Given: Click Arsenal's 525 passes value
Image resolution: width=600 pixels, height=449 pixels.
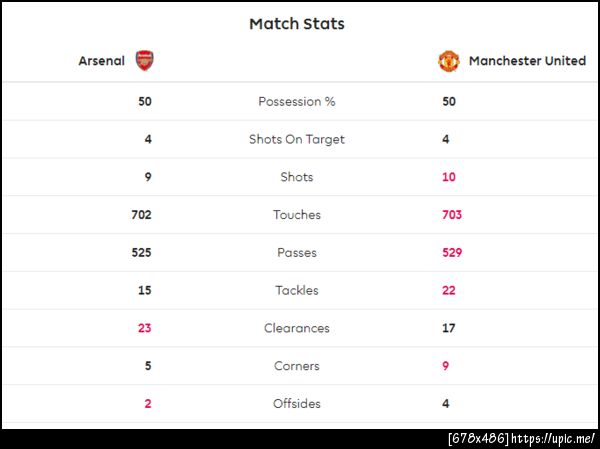Looking at the screenshot, I should pos(142,253).
